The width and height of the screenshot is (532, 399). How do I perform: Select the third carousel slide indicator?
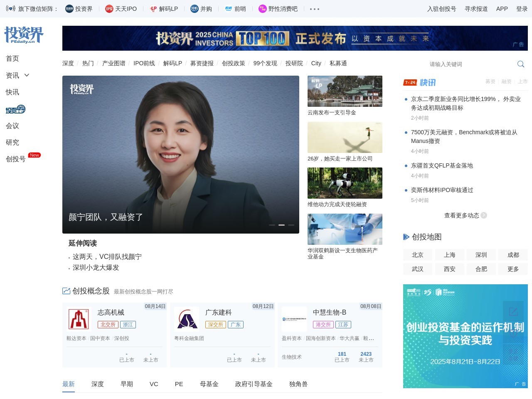tap(291, 225)
